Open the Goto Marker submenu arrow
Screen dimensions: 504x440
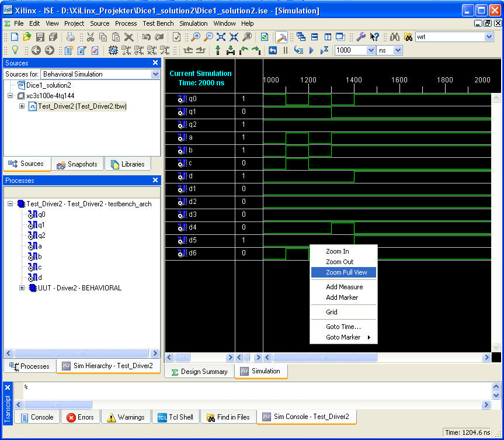pyautogui.click(x=369, y=337)
